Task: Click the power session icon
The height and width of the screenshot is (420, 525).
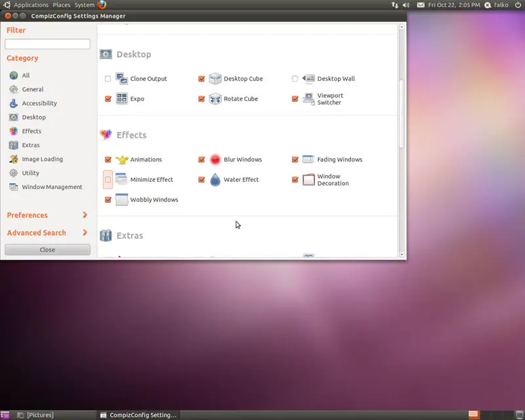Action: (x=518, y=5)
